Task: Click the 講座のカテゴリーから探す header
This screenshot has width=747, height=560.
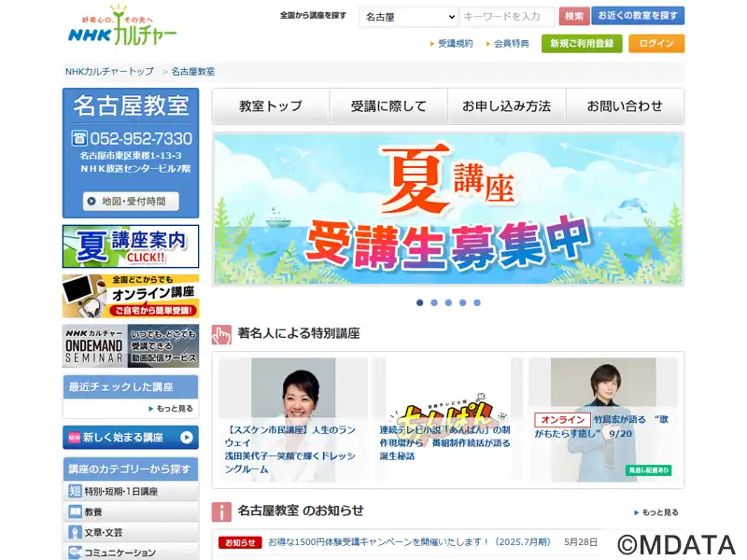Action: pyautogui.click(x=131, y=469)
